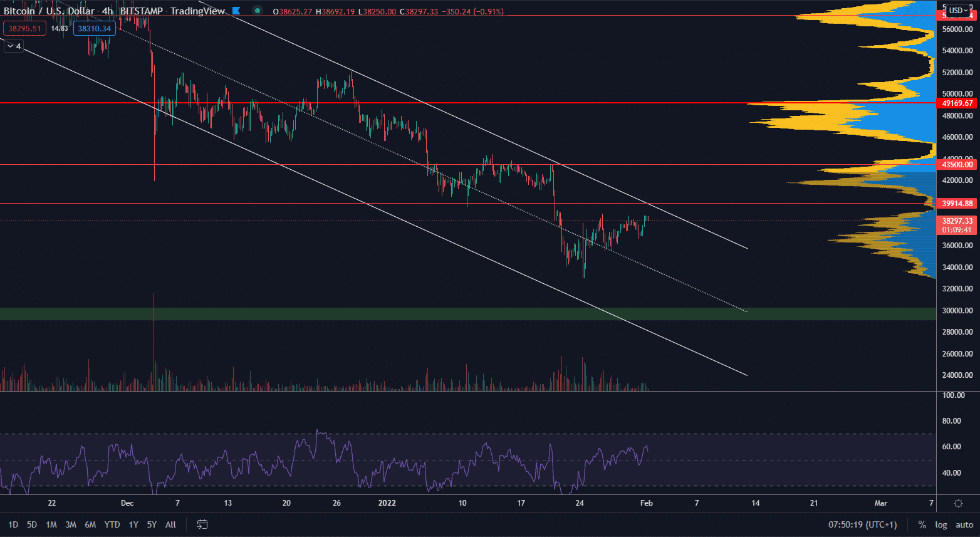The width and height of the screenshot is (980, 537).
Task: Click the green support zone rectangle near 30000
Action: coord(439,314)
